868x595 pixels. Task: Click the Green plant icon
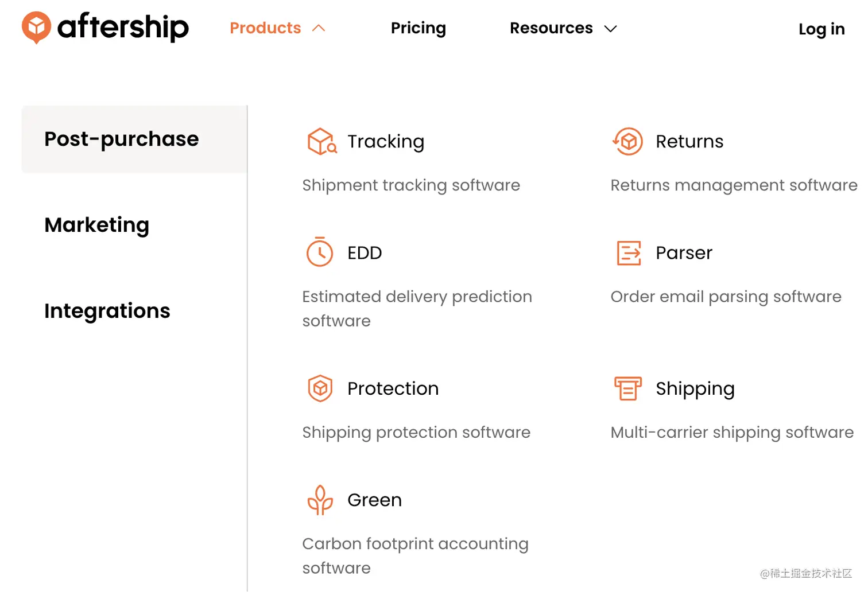(320, 500)
